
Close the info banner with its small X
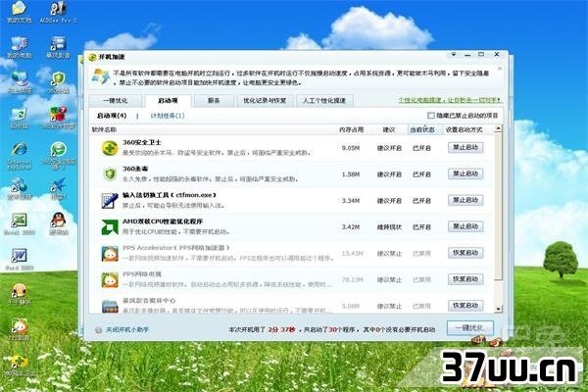point(500,69)
